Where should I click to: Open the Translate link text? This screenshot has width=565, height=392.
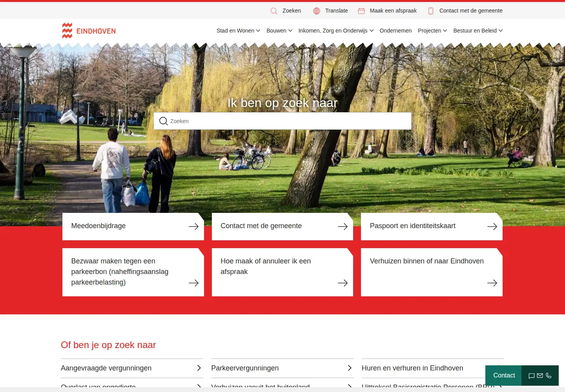(x=337, y=11)
